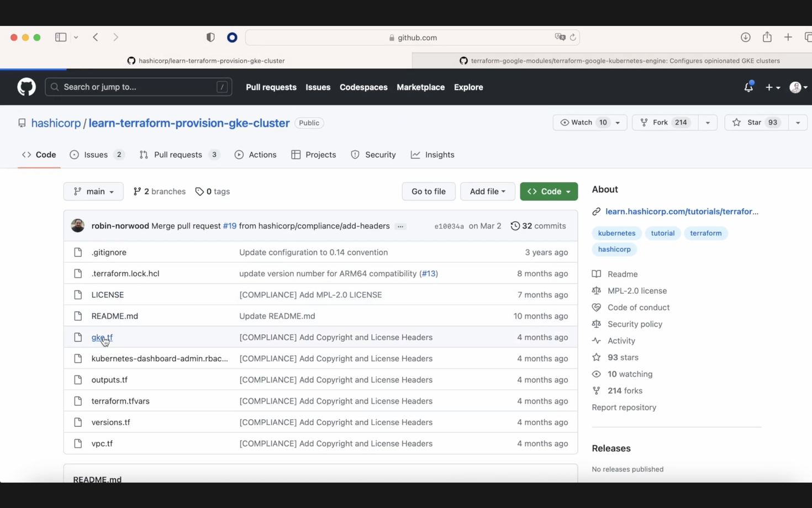812x508 pixels.
Task: Expand commit message ellipsis button
Action: [400, 226]
